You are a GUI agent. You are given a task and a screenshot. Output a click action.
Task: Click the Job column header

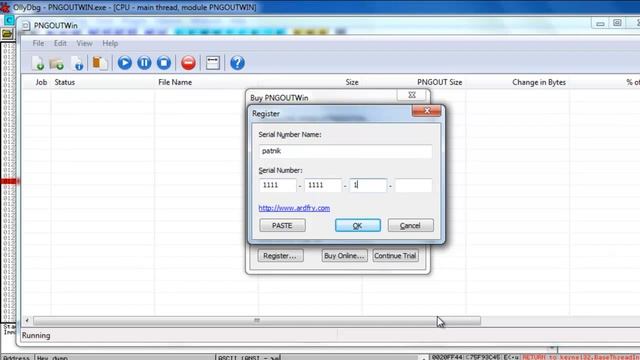click(41, 82)
